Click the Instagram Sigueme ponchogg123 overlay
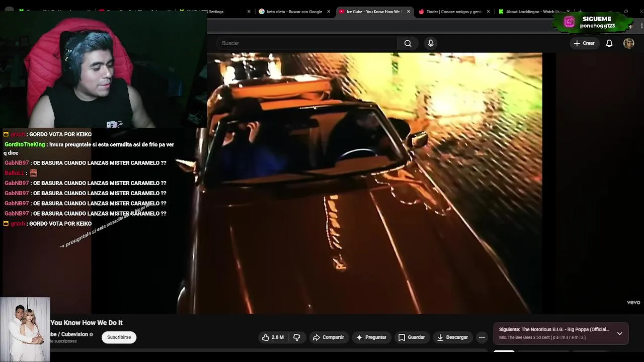This screenshot has width=644, height=362. 592,22
